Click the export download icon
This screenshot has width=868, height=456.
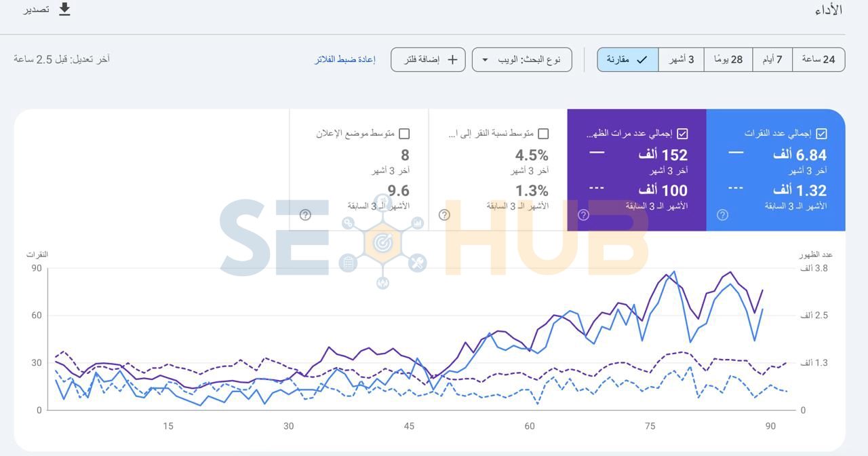(64, 9)
